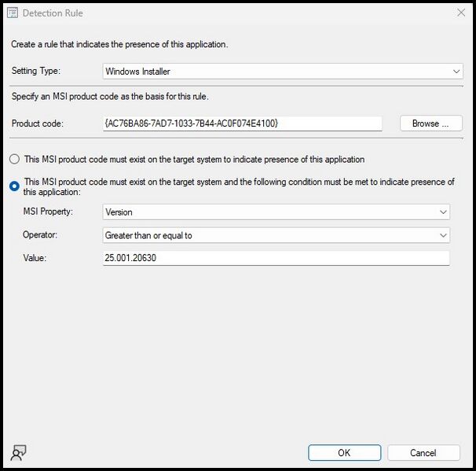Click the feedback person icon at bottom left
476x471 pixels.
pos(18,453)
